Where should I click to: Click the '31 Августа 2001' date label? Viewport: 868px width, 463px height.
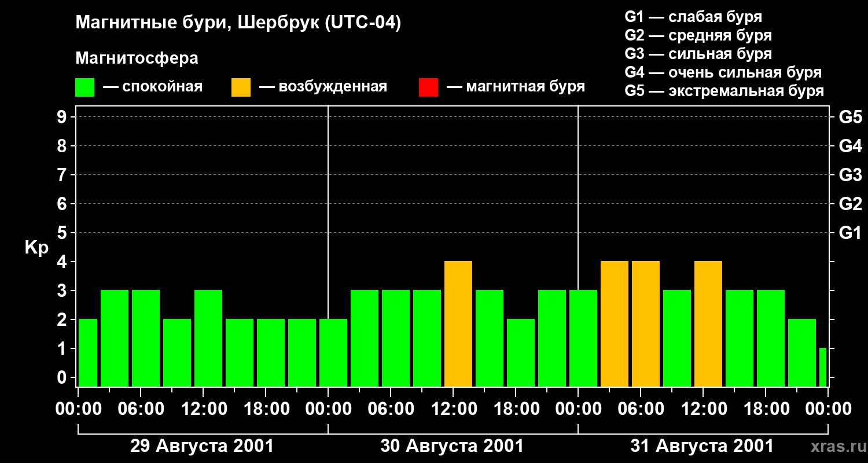(x=702, y=446)
